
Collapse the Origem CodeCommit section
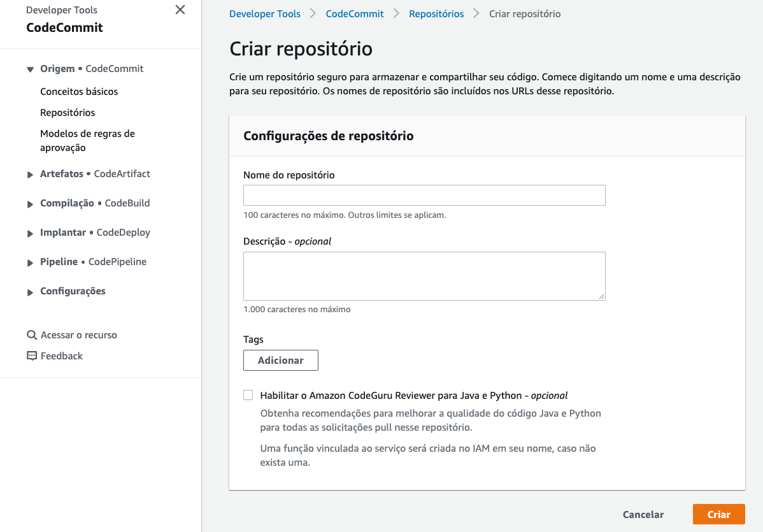click(30, 69)
